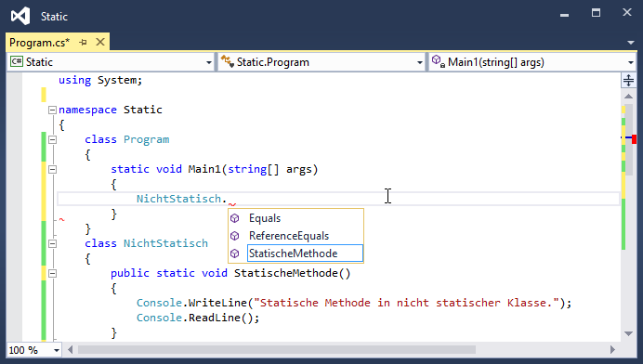Collapse the Main1 method block
This screenshot has width=643, height=364.
52,169
